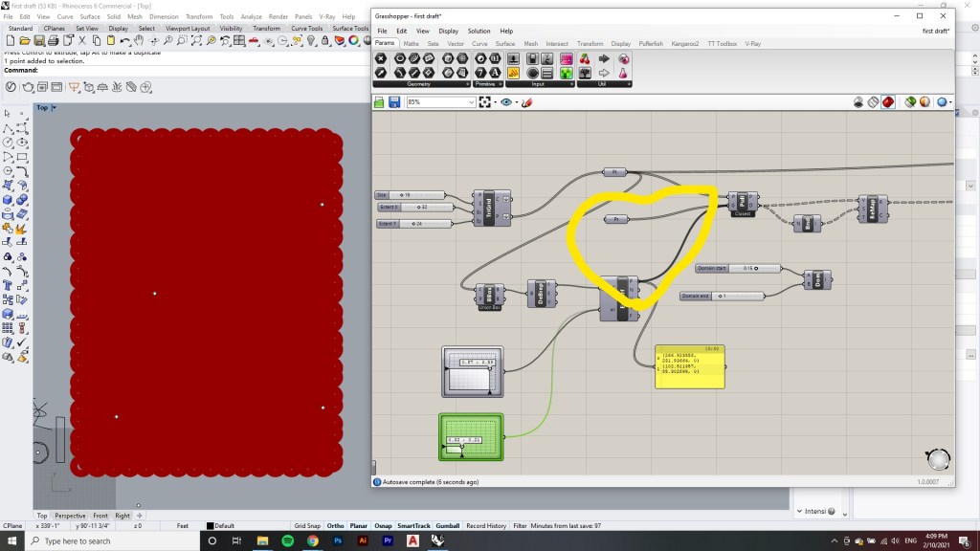Image resolution: width=980 pixels, height=551 pixels.
Task: Open the Solution menu in Grasshopper
Action: pos(478,32)
